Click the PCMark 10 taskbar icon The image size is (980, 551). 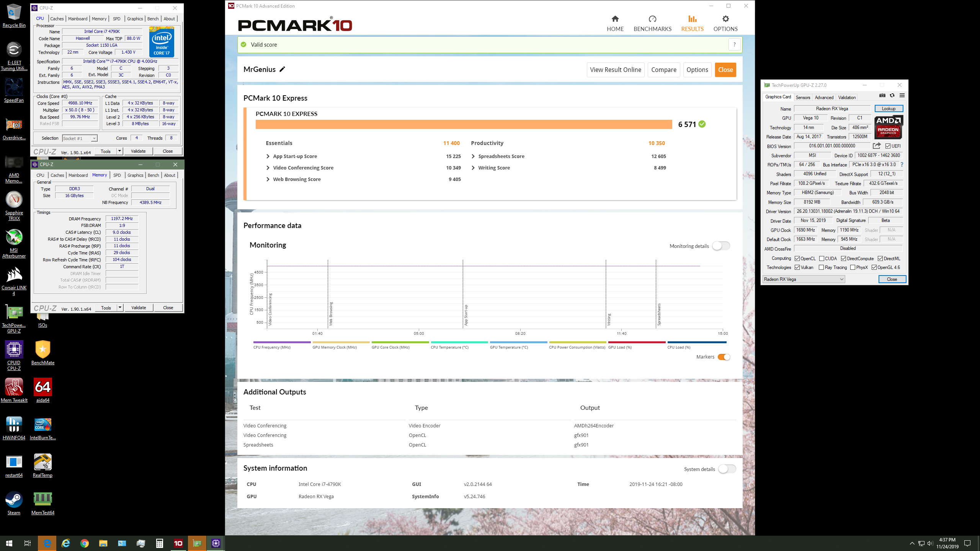tap(178, 543)
